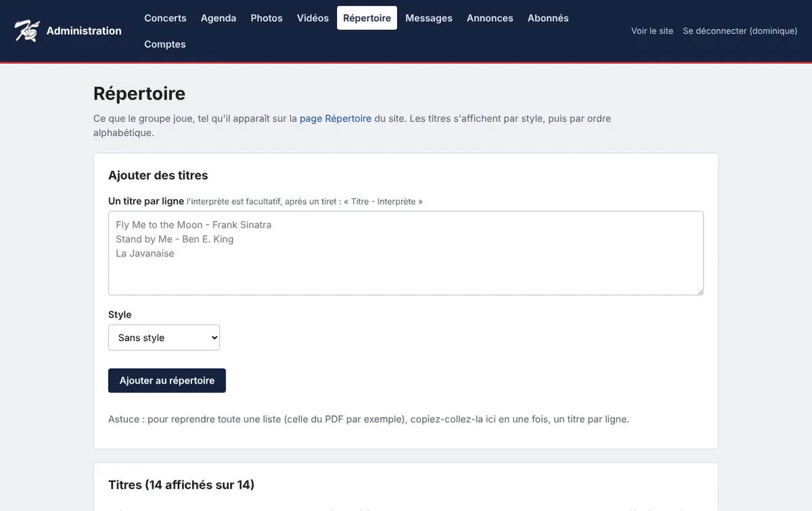Viewport: 812px width, 511px height.
Task: Click the 'Voir le site' link
Action: point(652,31)
